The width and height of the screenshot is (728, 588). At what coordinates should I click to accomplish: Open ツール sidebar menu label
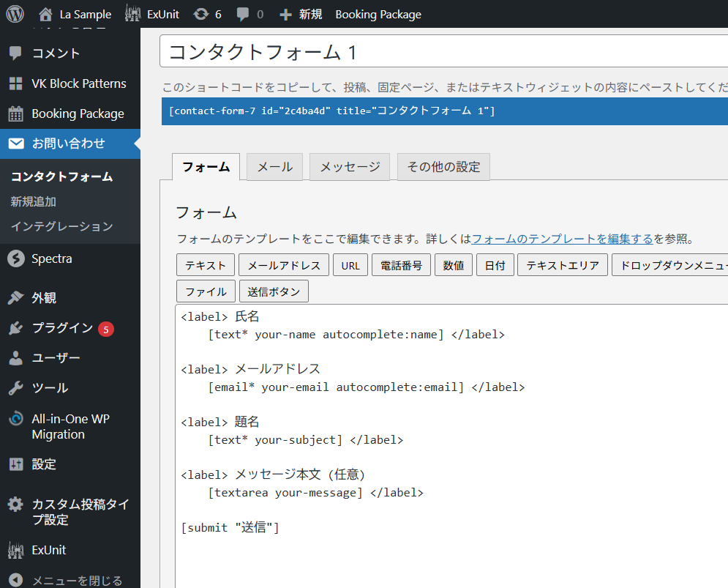[50, 388]
